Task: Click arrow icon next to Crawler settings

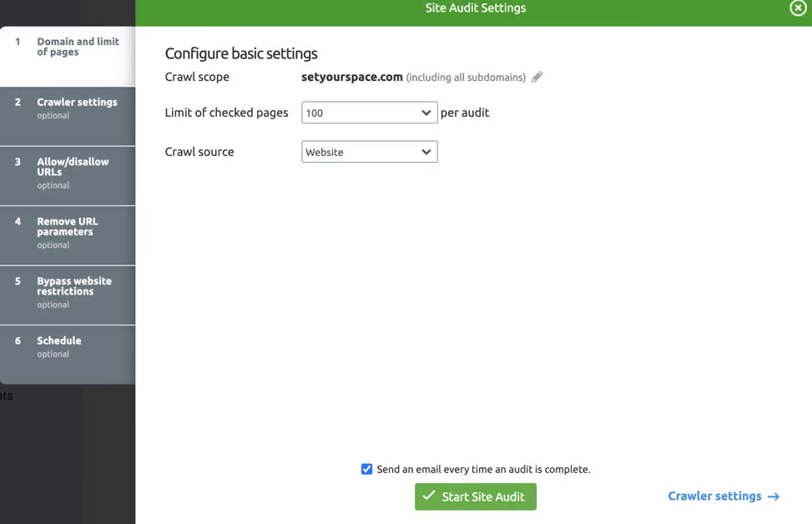Action: 774,496
